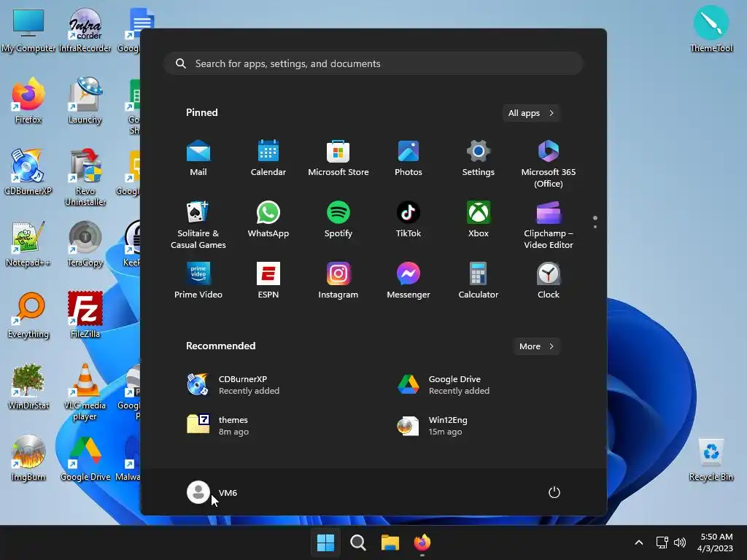Show More recommended items

[536, 346]
